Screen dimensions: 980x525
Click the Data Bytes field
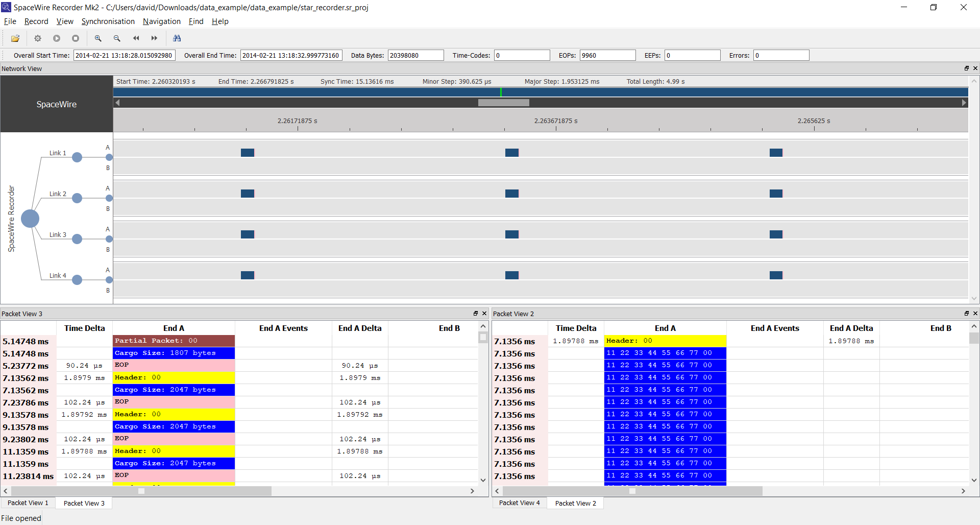click(416, 55)
